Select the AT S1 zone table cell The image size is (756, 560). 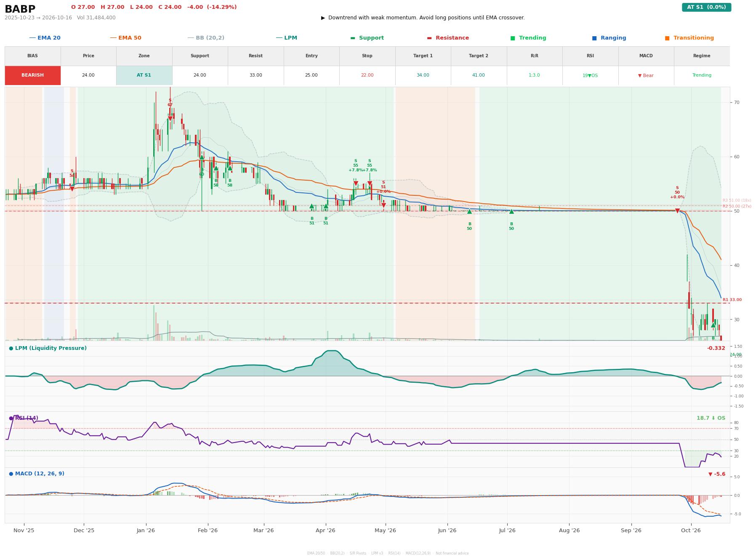144,75
